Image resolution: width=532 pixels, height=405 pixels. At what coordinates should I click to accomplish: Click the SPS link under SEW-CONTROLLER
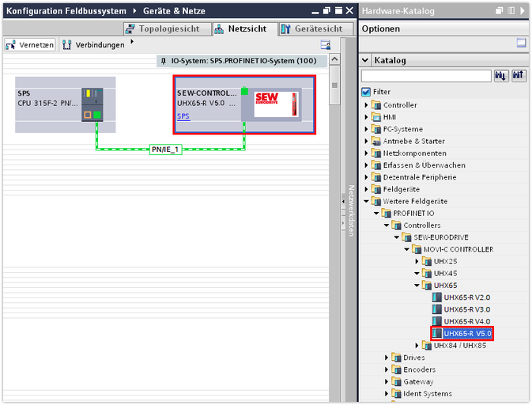[x=183, y=115]
